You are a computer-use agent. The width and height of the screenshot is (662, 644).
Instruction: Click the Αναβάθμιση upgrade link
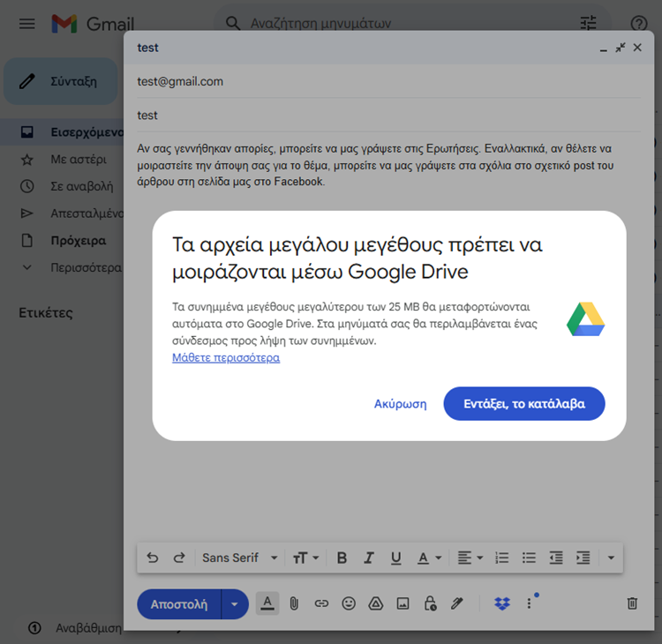[88, 628]
